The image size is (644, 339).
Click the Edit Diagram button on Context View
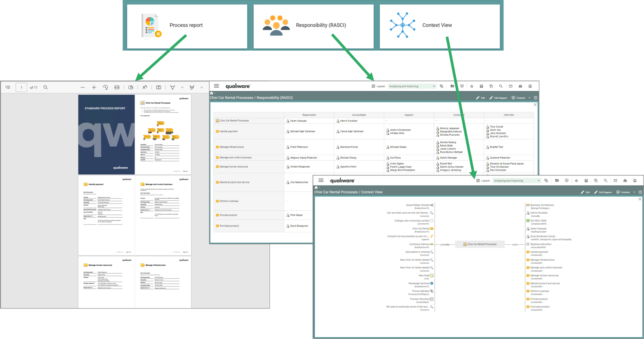603,192
